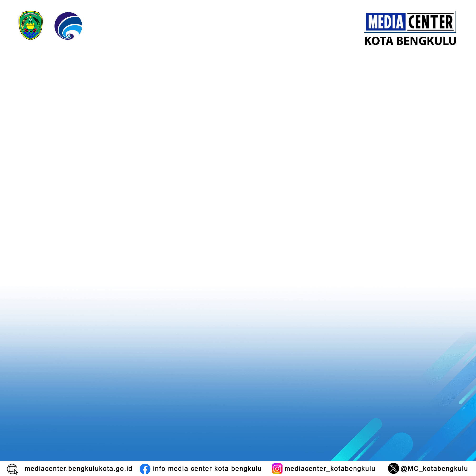
Task: Click the KOTA BENGKULU heading text
Action: click(410, 41)
